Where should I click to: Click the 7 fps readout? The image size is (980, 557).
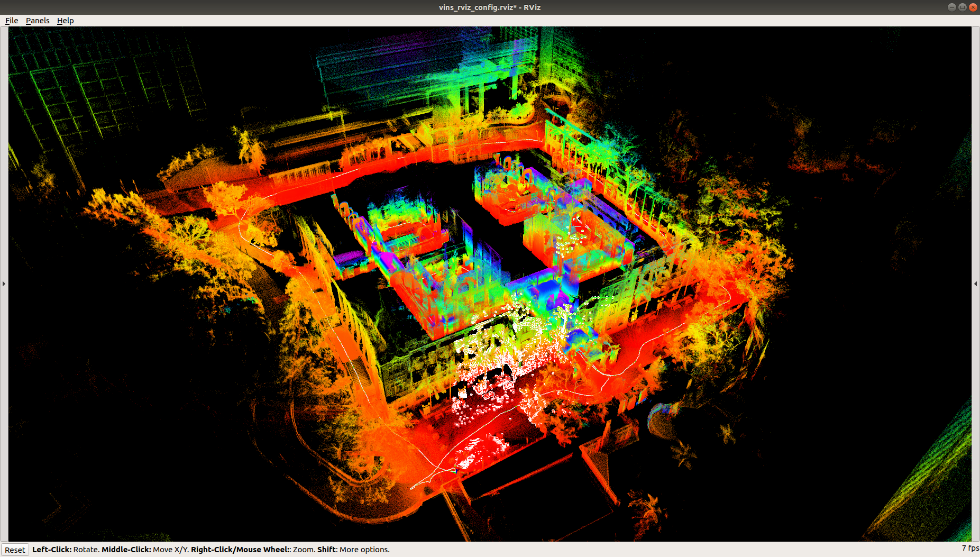click(970, 548)
